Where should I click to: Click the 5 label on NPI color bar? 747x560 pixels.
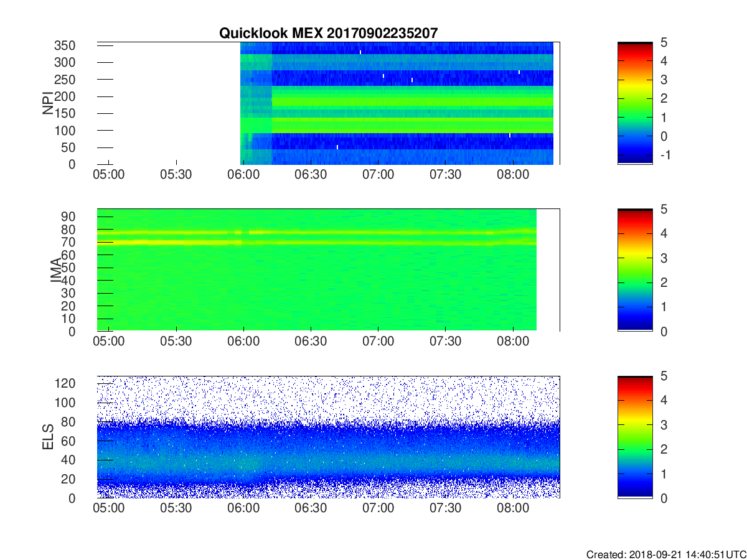pos(664,42)
